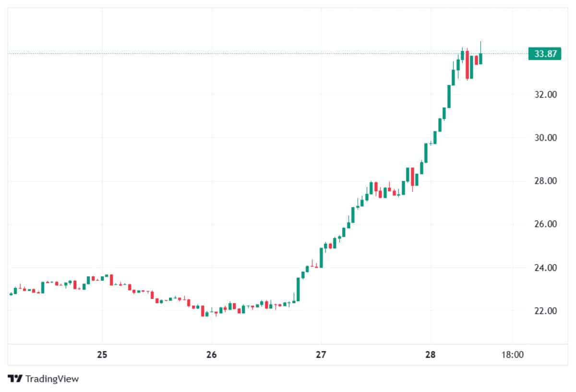Screen dimensions: 576x392
Task: Click the tall green breakout candle before date 27
Action: point(298,289)
